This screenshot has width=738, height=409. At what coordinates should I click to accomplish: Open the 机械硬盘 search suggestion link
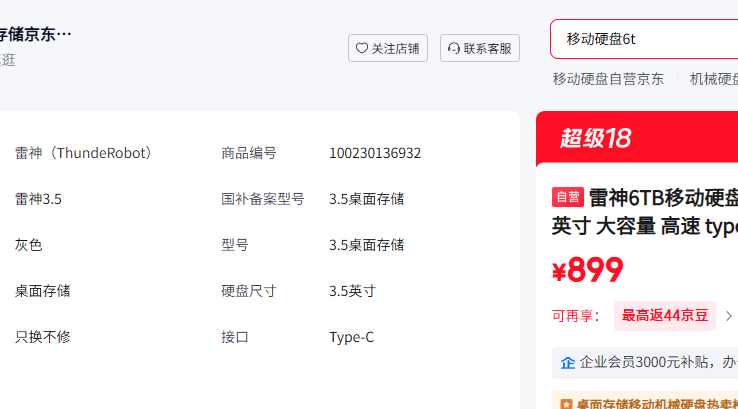pos(714,79)
